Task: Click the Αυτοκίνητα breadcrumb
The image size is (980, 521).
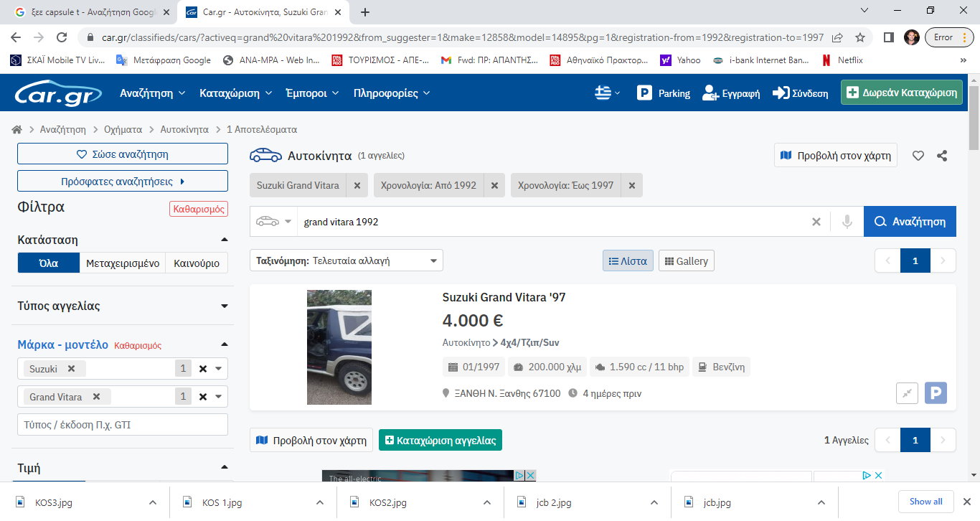Action: pyautogui.click(x=184, y=130)
